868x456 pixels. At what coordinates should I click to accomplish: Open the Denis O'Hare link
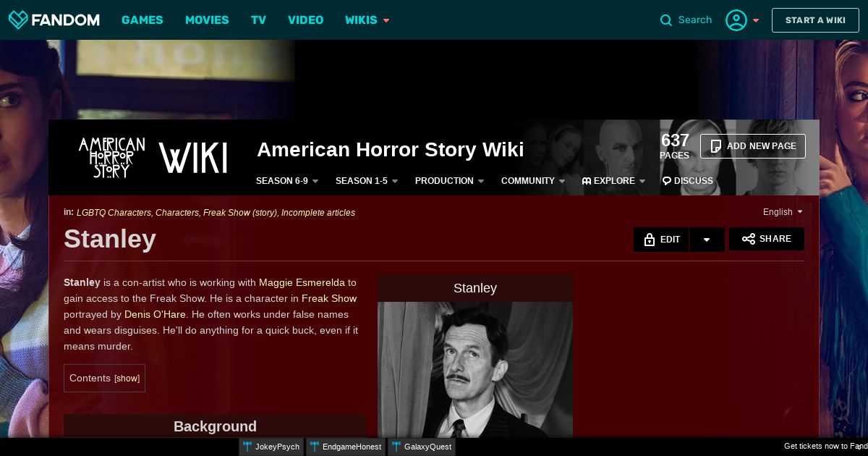coord(155,314)
